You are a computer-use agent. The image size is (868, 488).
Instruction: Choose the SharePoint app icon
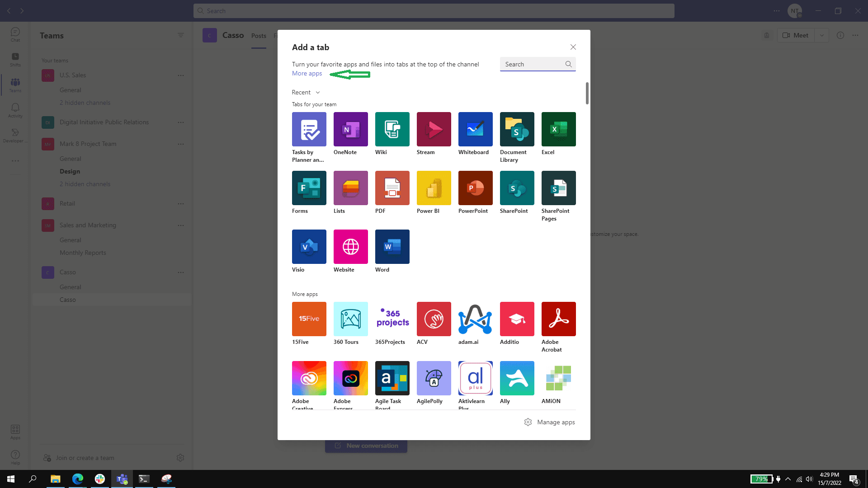(x=517, y=188)
